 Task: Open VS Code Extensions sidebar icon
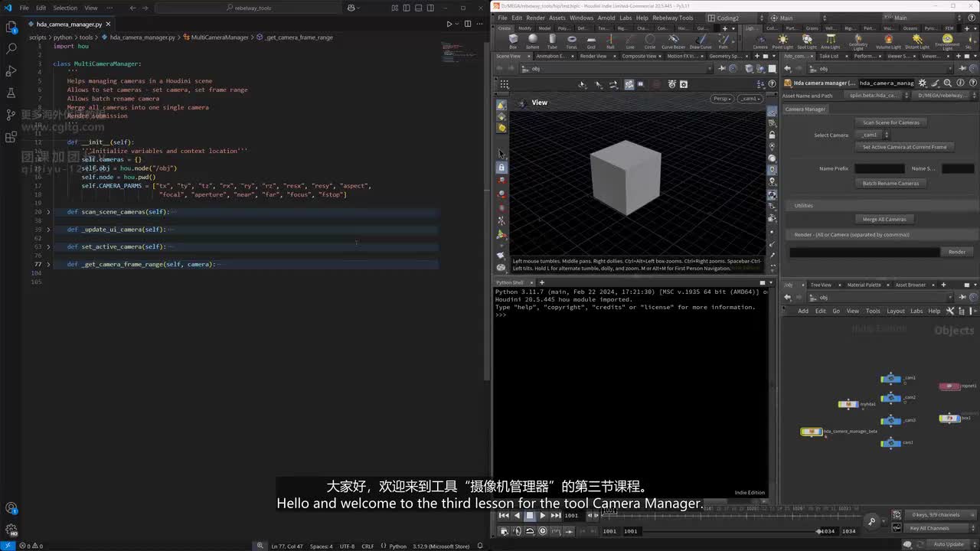(x=11, y=137)
